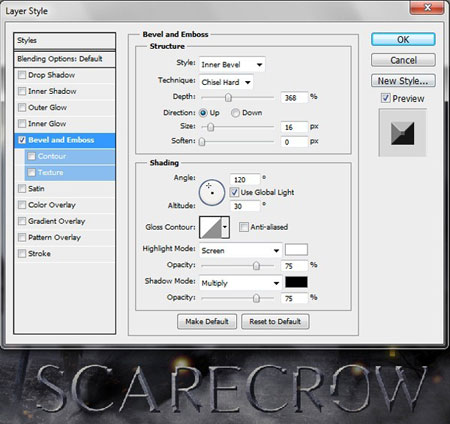Click the Make Default button
Image resolution: width=450 pixels, height=424 pixels.
click(x=207, y=321)
